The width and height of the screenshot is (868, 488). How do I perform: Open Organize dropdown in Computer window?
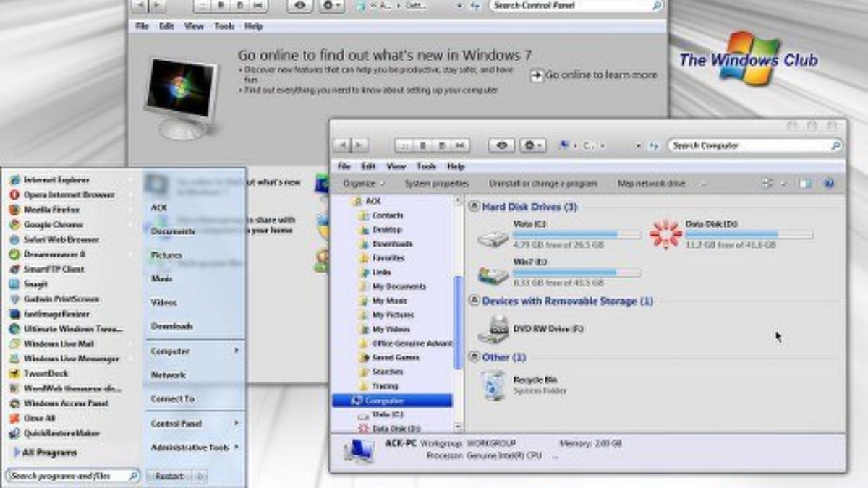click(364, 184)
